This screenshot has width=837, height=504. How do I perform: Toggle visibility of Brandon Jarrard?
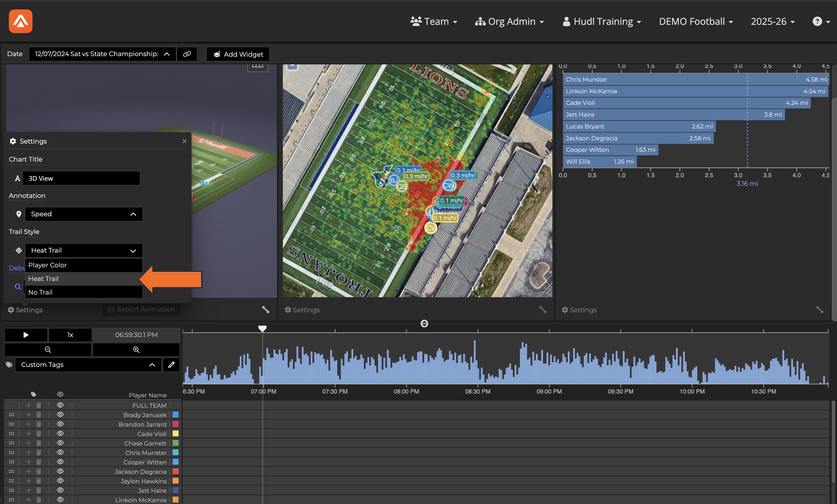(x=60, y=424)
